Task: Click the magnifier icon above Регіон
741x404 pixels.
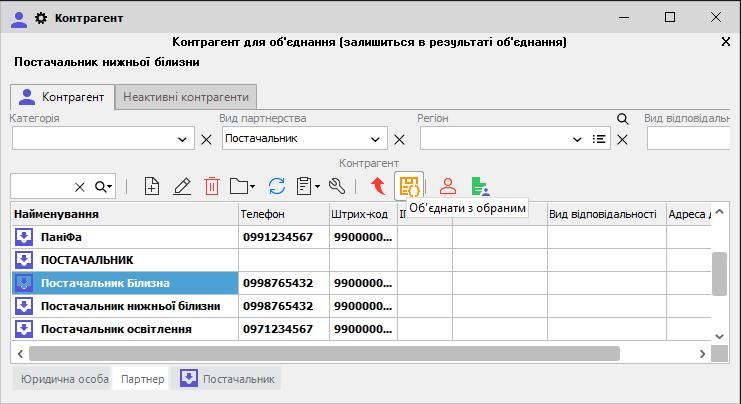Action: [x=622, y=119]
